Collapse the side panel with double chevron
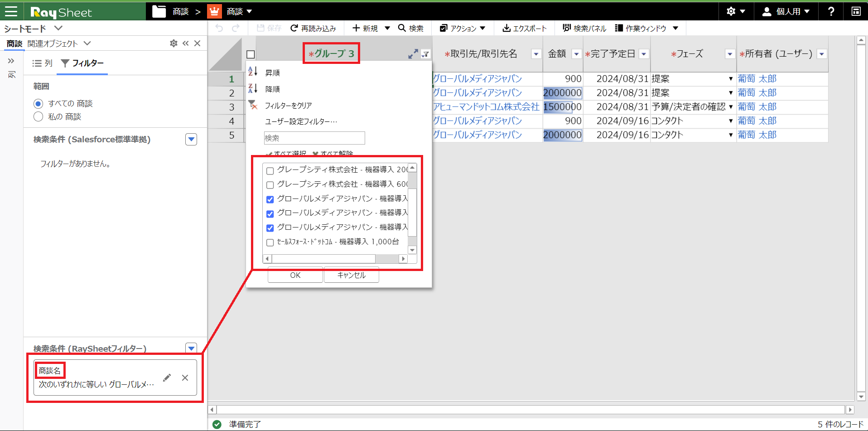The width and height of the screenshot is (868, 431). [x=186, y=43]
